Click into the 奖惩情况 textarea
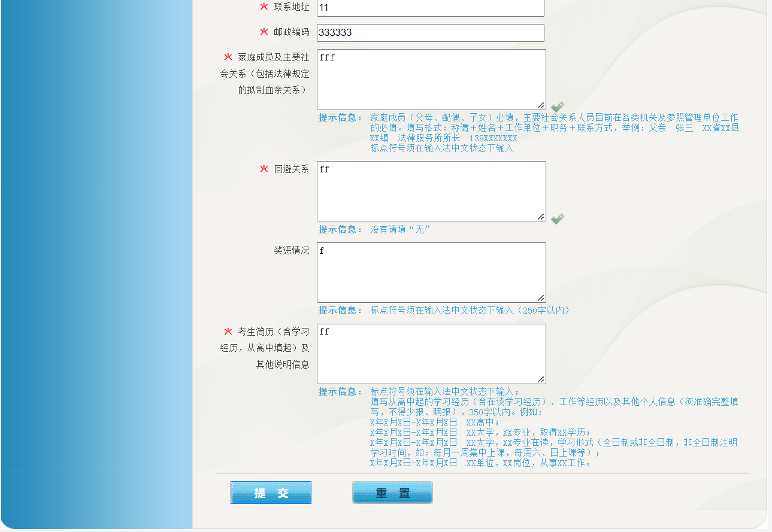The width and height of the screenshot is (772, 532). pyautogui.click(x=431, y=272)
